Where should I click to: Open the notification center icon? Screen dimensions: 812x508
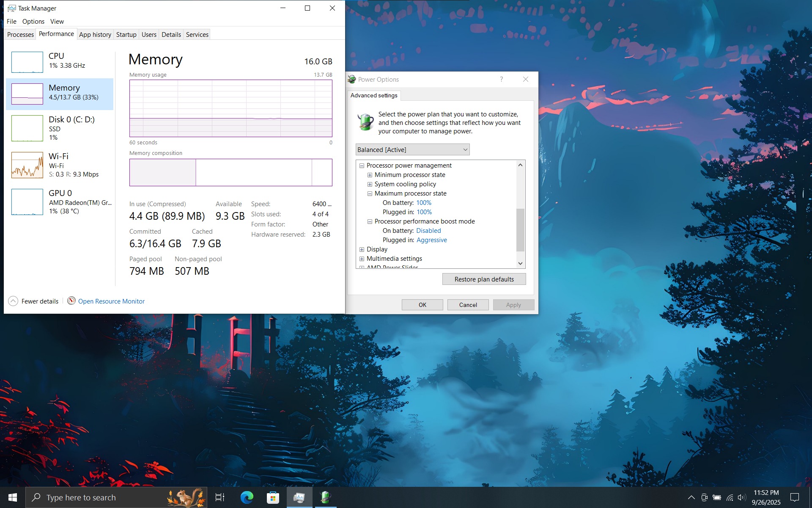click(795, 497)
